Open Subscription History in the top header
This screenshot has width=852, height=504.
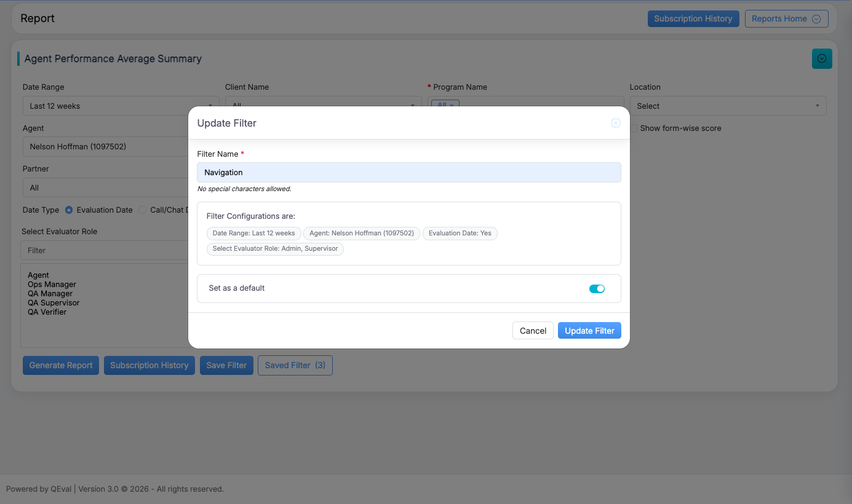click(693, 19)
